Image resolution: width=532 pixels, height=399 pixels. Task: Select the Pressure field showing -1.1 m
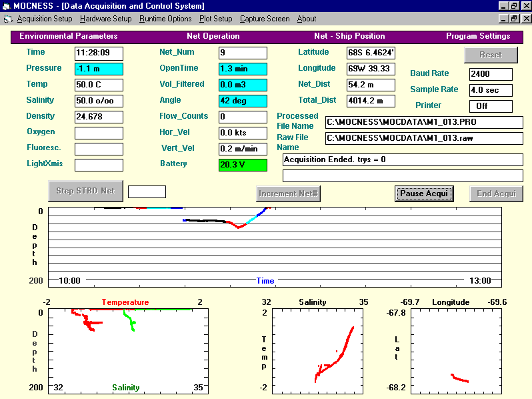pyautogui.click(x=99, y=69)
